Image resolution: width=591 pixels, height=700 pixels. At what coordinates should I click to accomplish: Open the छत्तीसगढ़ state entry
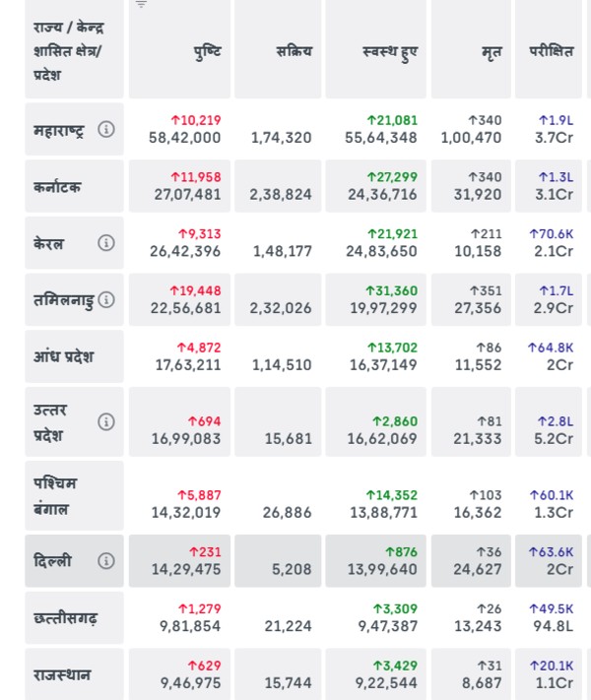coord(65,618)
